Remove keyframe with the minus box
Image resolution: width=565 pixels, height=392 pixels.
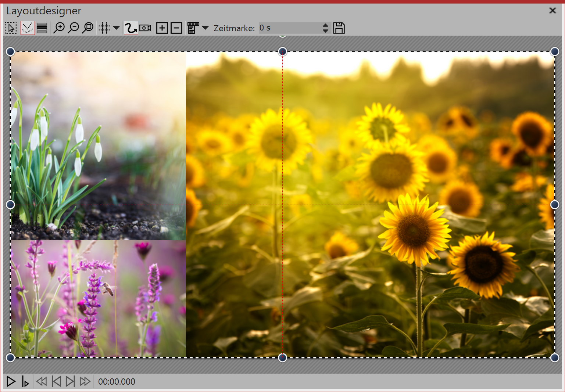point(176,28)
